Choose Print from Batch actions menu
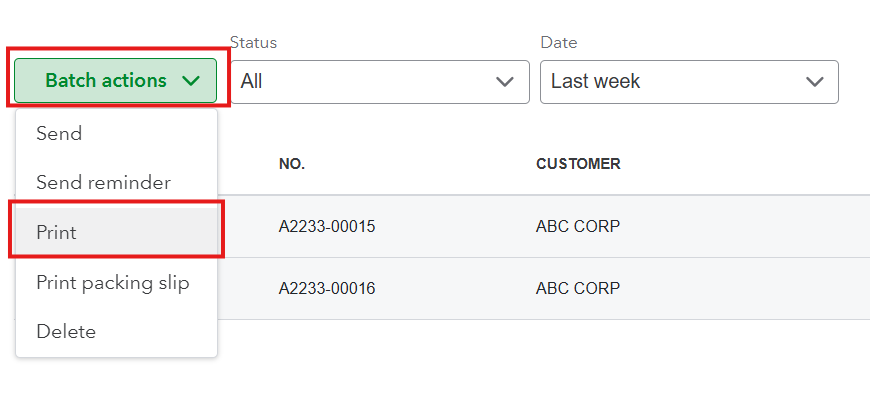This screenshot has height=400, width=870. [x=57, y=232]
